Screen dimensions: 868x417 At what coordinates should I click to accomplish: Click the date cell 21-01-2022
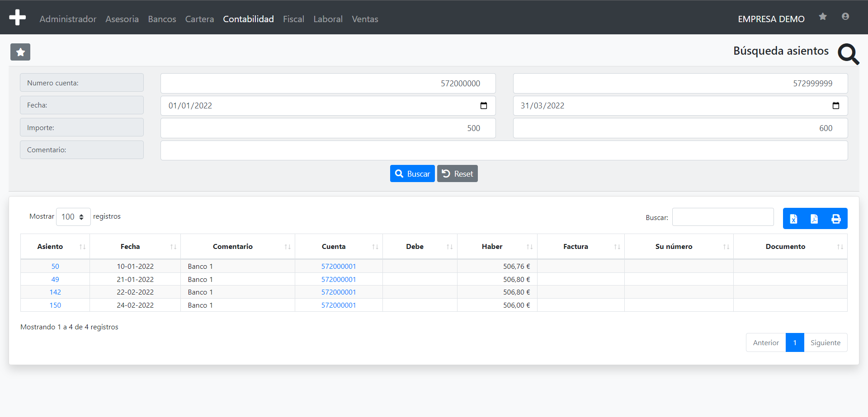click(x=135, y=280)
